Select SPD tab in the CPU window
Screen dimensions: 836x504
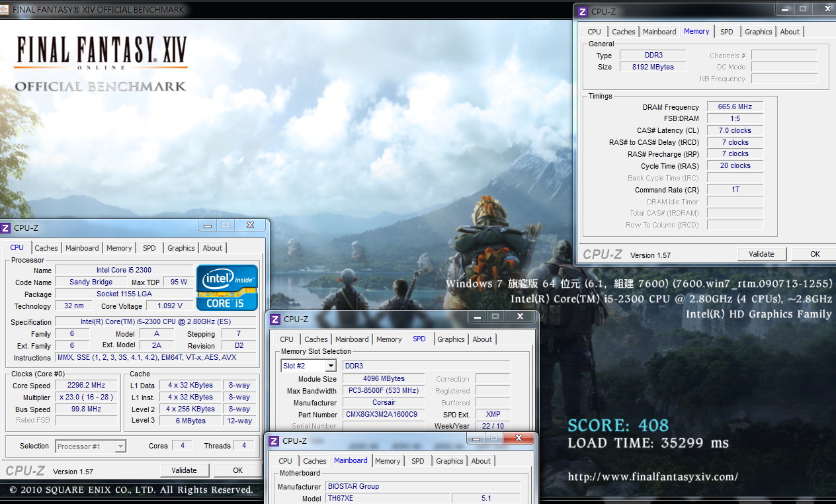coord(149,248)
